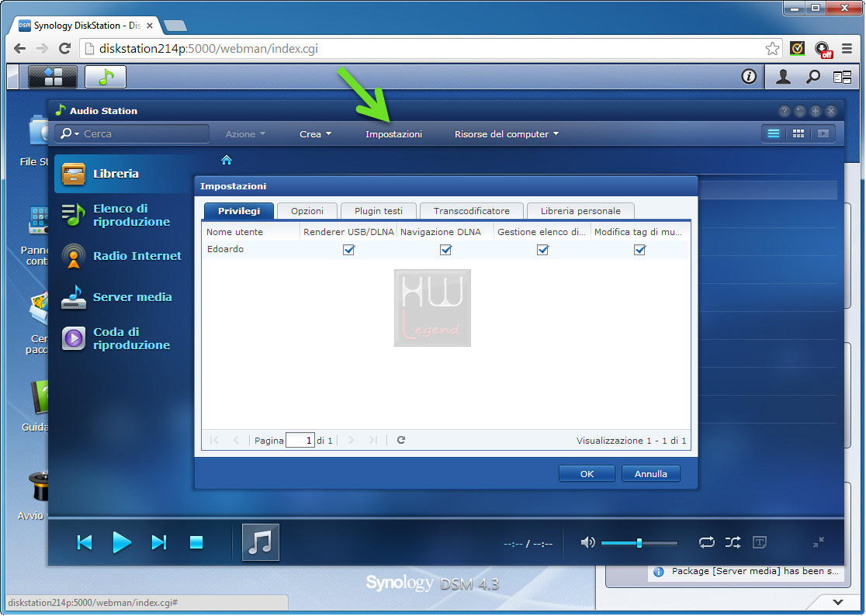Toggle Gestione elenco di for Edoardo
The width and height of the screenshot is (866, 616).
coord(543,250)
